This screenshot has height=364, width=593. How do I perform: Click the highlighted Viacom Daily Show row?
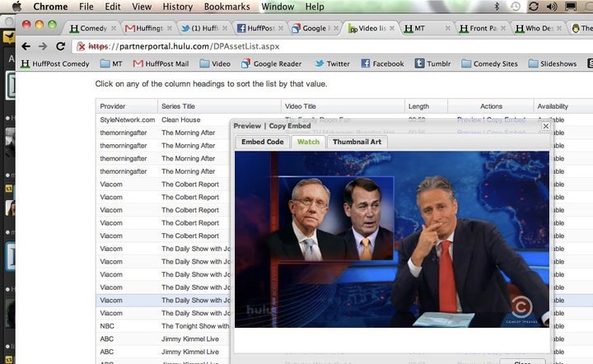(x=163, y=300)
